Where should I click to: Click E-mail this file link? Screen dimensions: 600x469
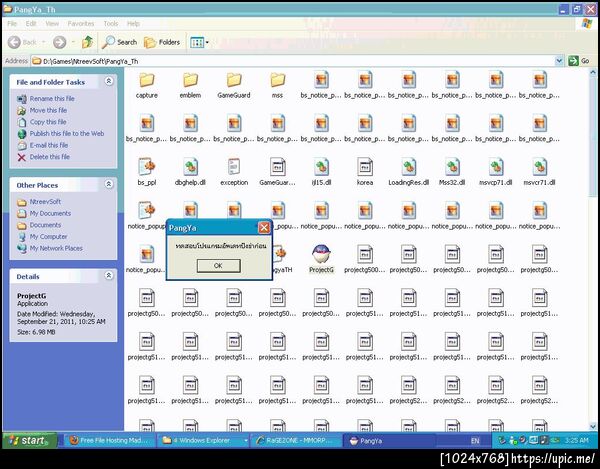tap(49, 145)
